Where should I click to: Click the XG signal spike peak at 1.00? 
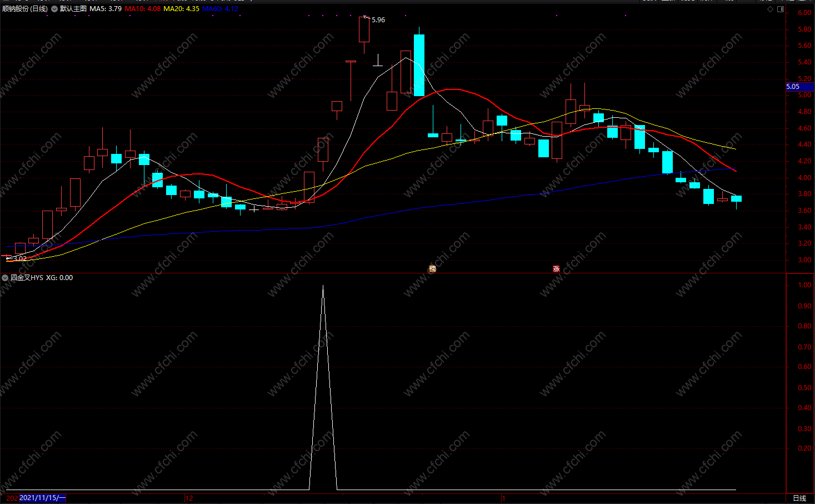323,287
